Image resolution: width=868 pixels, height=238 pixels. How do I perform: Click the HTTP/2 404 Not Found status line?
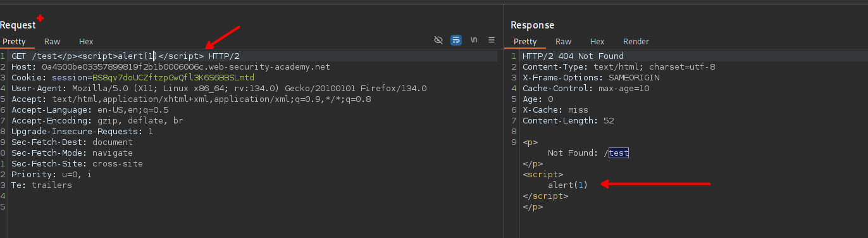click(573, 56)
